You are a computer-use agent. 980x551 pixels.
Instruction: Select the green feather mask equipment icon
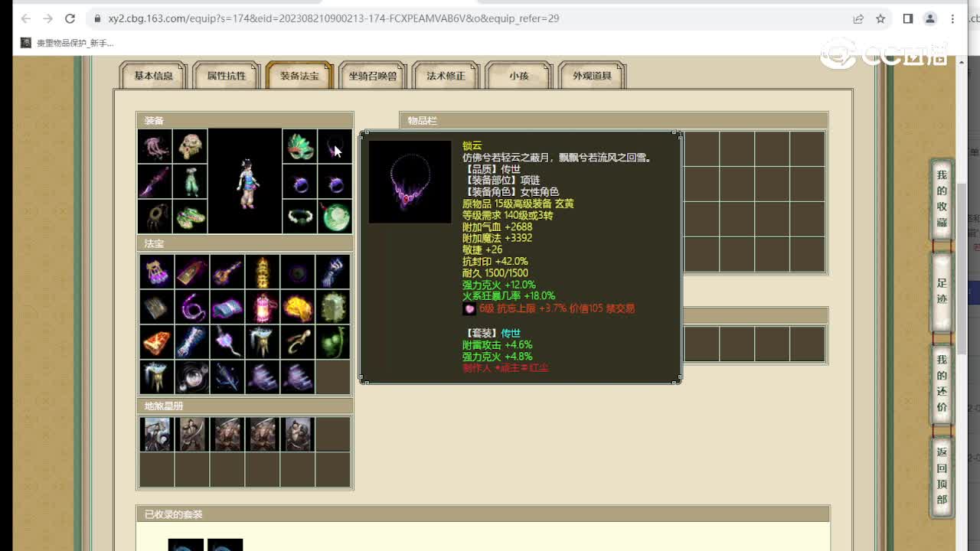[299, 146]
